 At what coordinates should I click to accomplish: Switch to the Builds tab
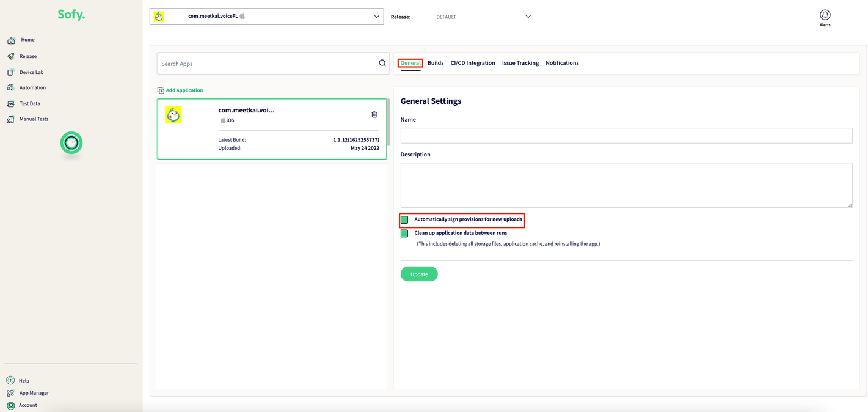436,63
